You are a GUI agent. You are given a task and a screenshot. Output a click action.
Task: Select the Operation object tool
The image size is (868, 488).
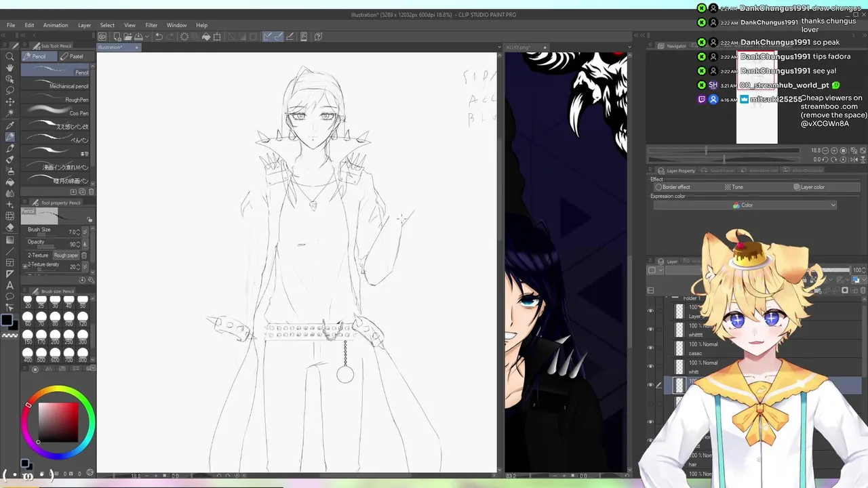[9, 79]
